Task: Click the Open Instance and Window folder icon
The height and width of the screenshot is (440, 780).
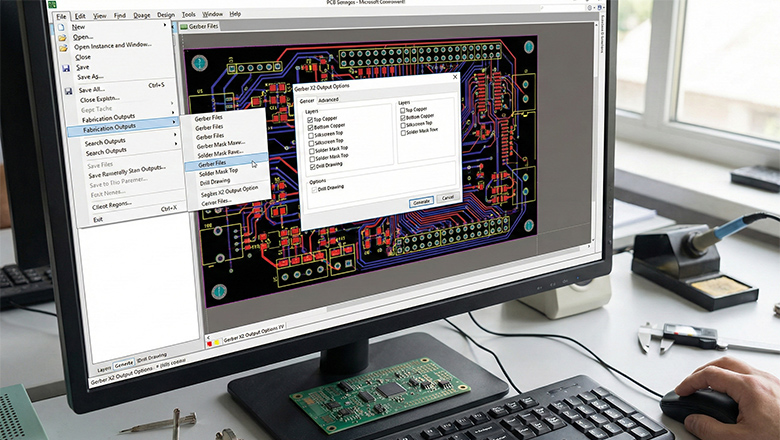Action: click(x=63, y=46)
